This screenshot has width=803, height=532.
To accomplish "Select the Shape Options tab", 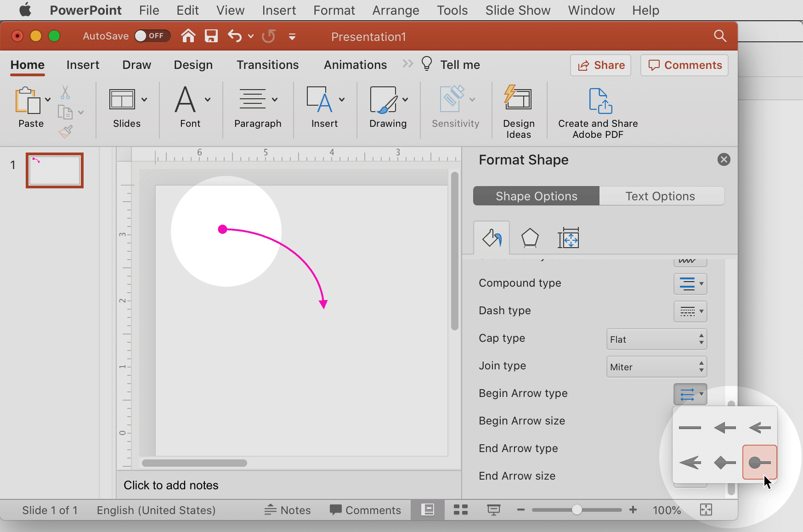I will [536, 196].
